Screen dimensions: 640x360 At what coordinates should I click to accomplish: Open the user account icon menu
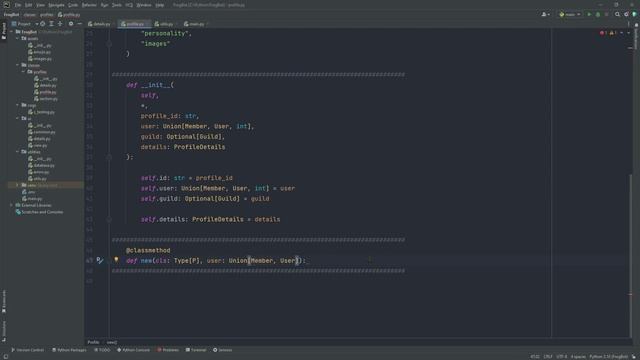[x=545, y=14]
